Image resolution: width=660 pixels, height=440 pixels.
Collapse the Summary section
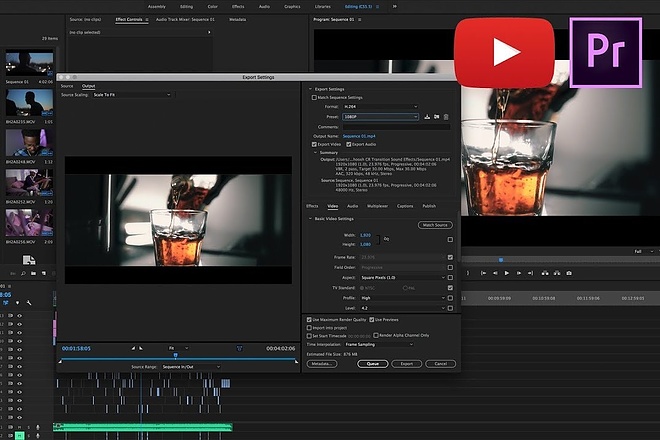tap(315, 152)
